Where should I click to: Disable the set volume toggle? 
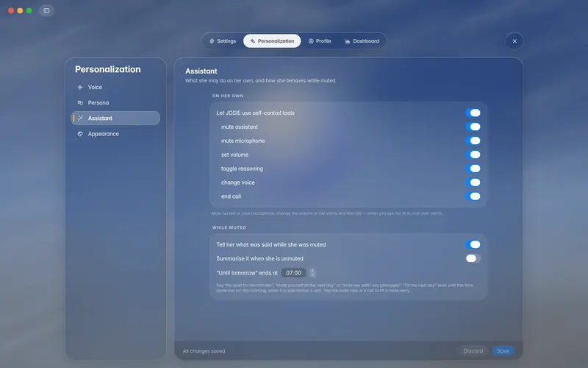point(473,155)
